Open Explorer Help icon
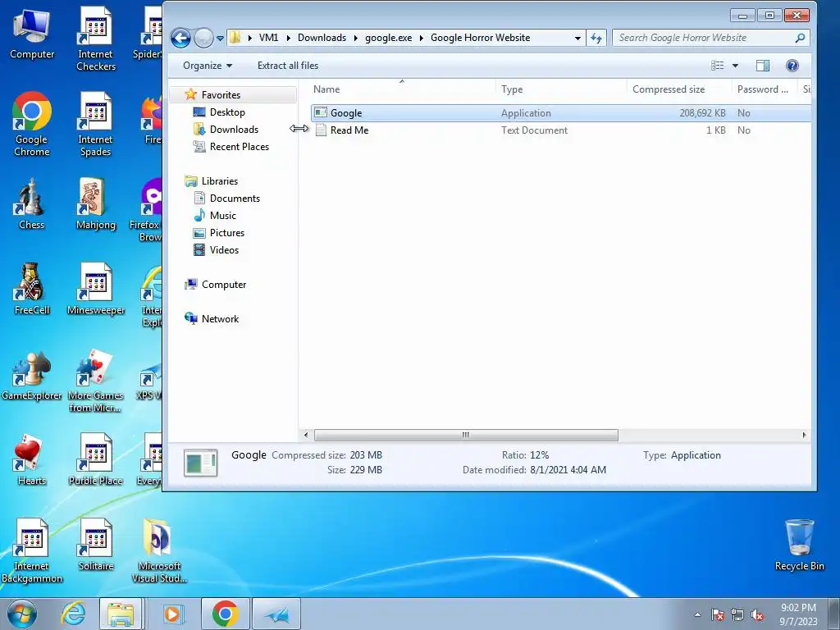The image size is (840, 630). [x=792, y=66]
